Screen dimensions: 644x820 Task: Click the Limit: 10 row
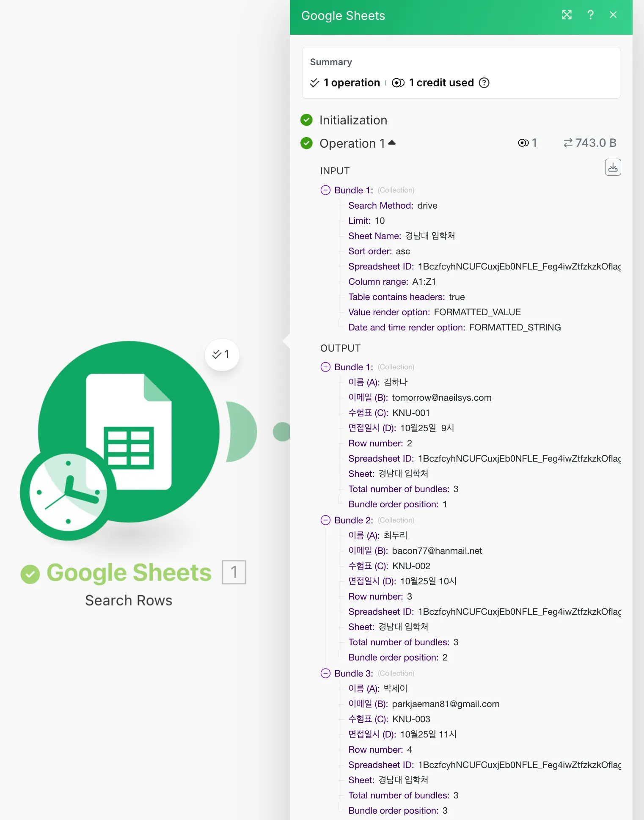click(366, 221)
